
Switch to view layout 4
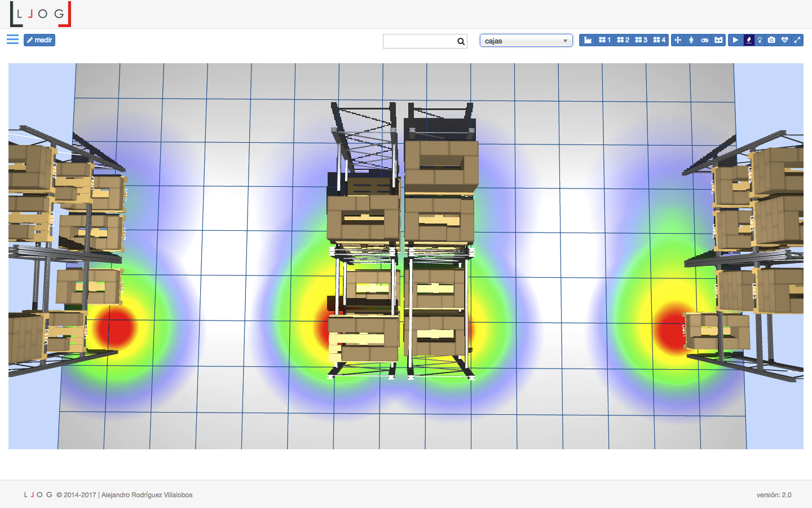(x=659, y=40)
